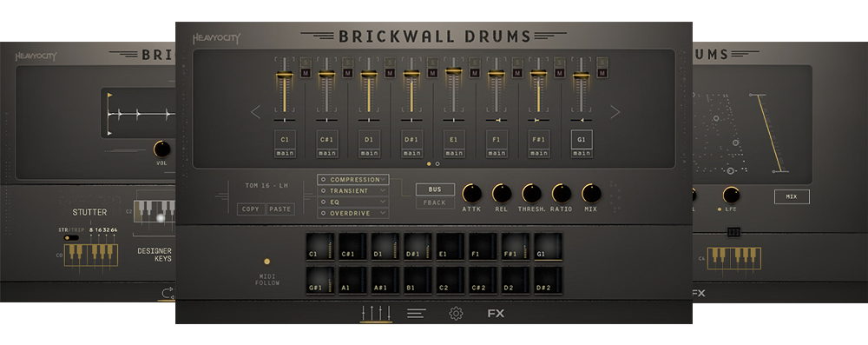868x345 pixels.
Task: Mute the D1 mixer channel
Action: (x=390, y=73)
